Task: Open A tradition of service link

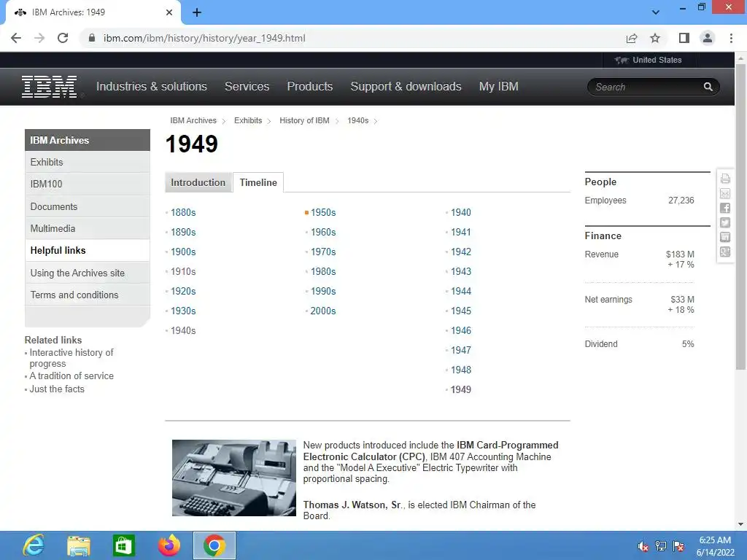Action: click(x=71, y=376)
